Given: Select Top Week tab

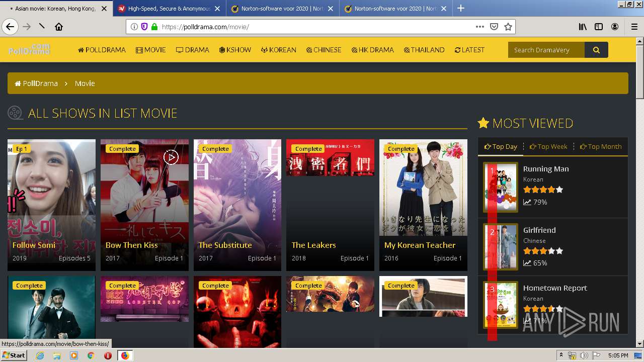Looking at the screenshot, I should click(x=548, y=146).
